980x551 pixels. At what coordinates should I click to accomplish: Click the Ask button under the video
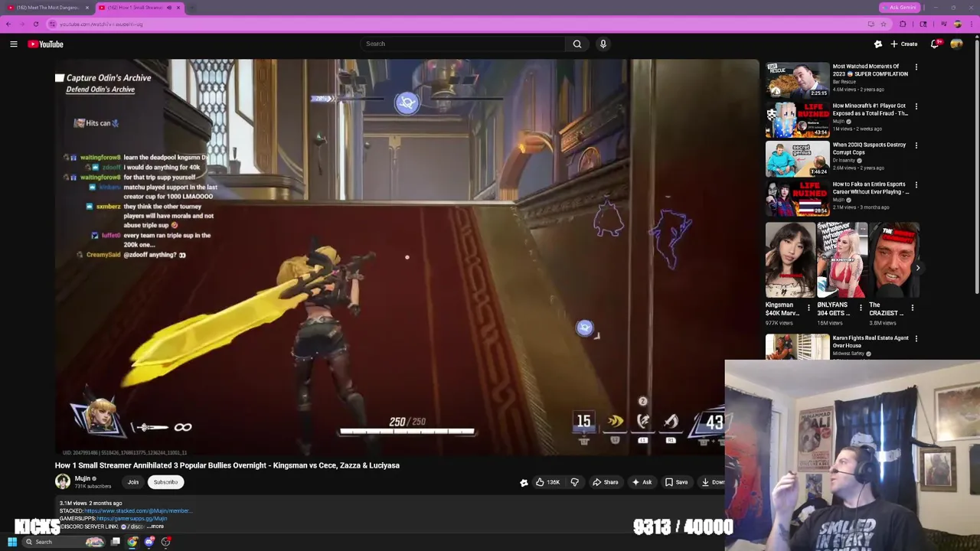tap(642, 482)
